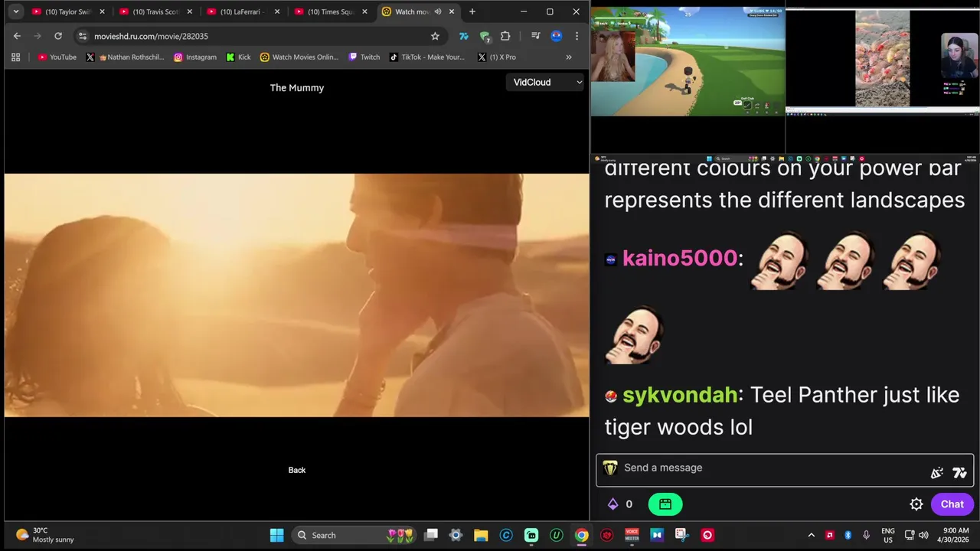Open the Twitch bookmark

pos(364,57)
